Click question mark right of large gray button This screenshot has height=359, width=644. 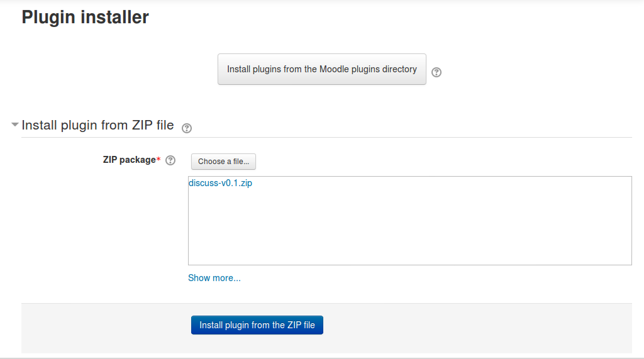click(x=436, y=72)
